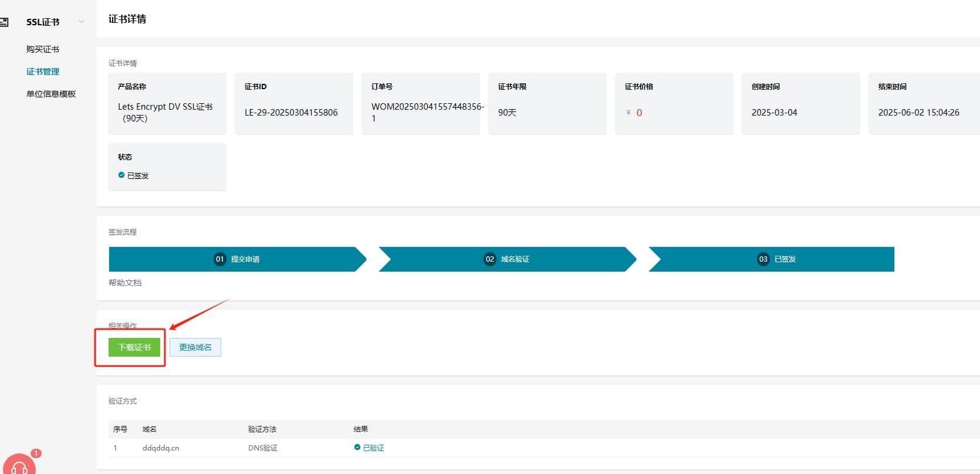Screen dimensions: 980x474
Task: Click the 域名 column header
Action: click(x=150, y=429)
